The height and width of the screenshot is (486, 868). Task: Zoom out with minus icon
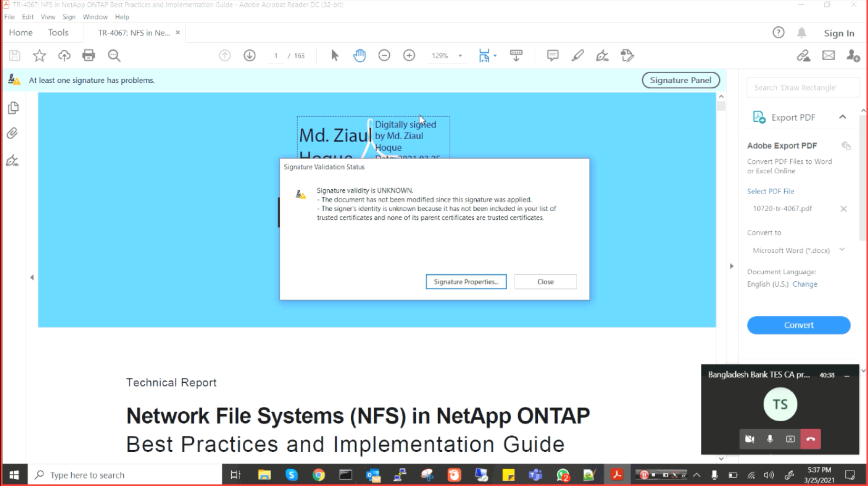point(384,55)
